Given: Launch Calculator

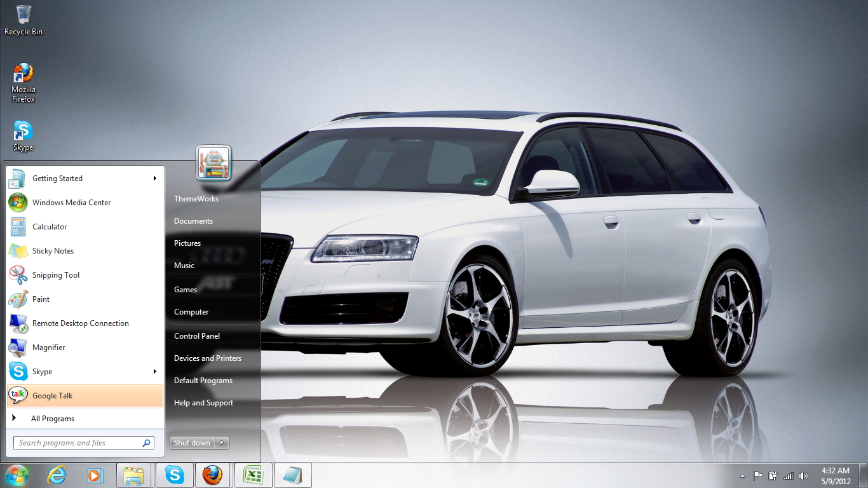Looking at the screenshot, I should [50, 227].
